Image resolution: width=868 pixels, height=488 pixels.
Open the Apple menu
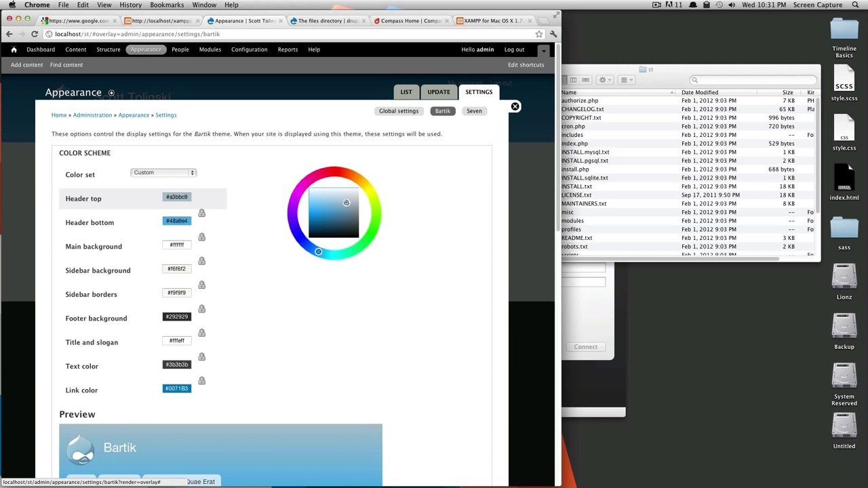tap(12, 5)
